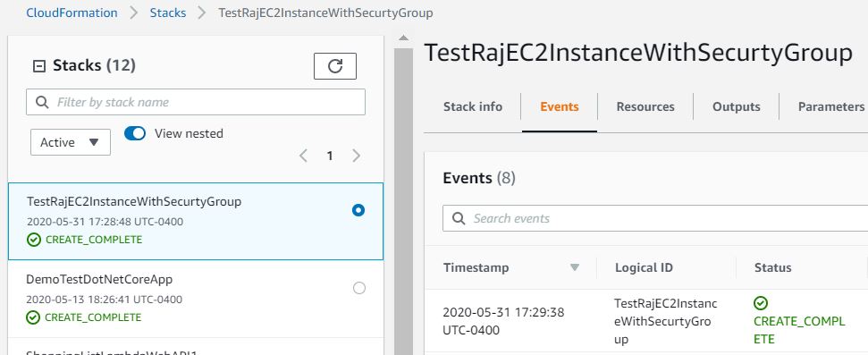Switch to the Parameters tab
Image resolution: width=868 pixels, height=355 pixels.
pos(831,107)
